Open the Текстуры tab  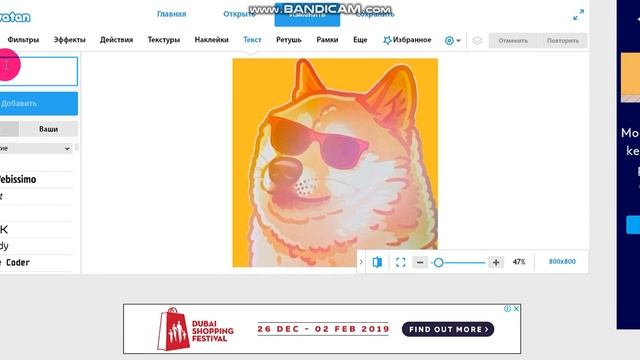[x=164, y=40]
